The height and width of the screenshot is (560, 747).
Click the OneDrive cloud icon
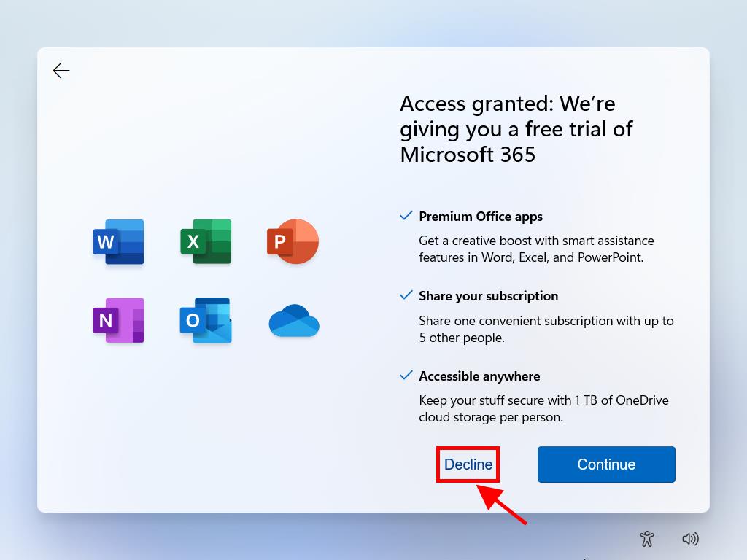(x=293, y=321)
